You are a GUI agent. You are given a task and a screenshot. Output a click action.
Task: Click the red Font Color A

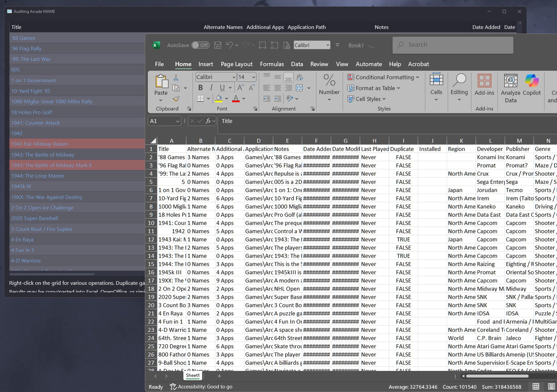[x=236, y=99]
